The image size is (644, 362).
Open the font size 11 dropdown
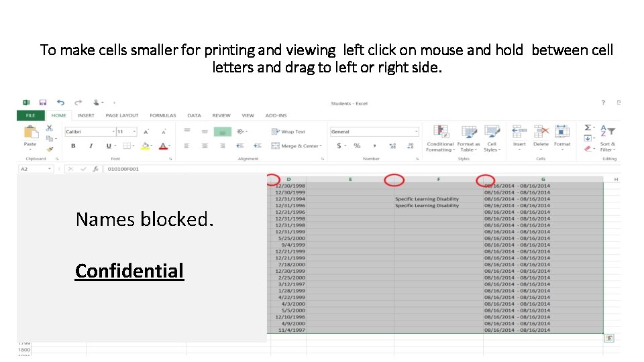[x=134, y=132]
